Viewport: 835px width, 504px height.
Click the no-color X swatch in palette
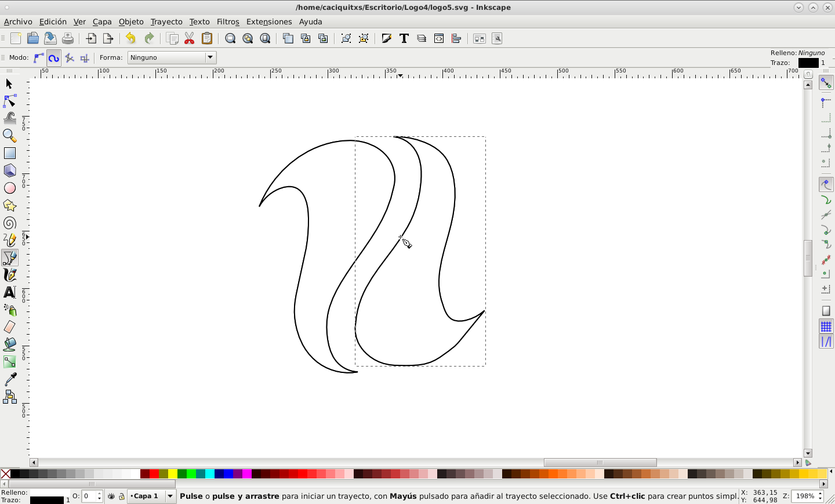coord(5,474)
